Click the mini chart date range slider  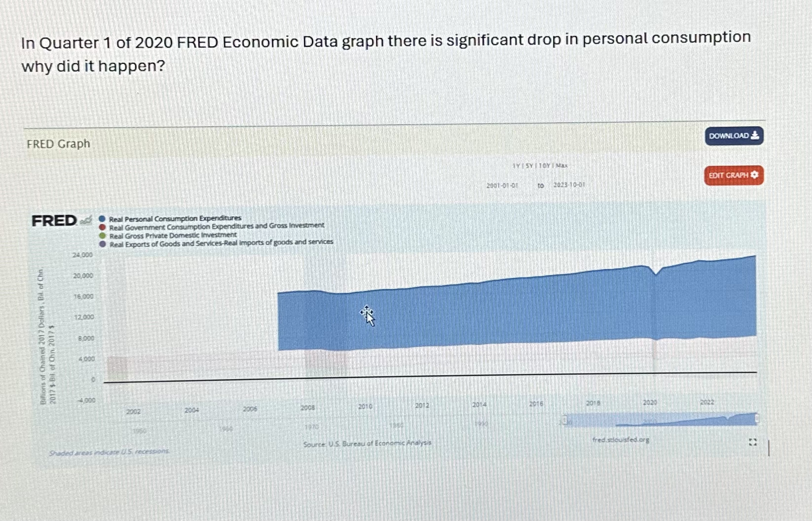coord(661,419)
